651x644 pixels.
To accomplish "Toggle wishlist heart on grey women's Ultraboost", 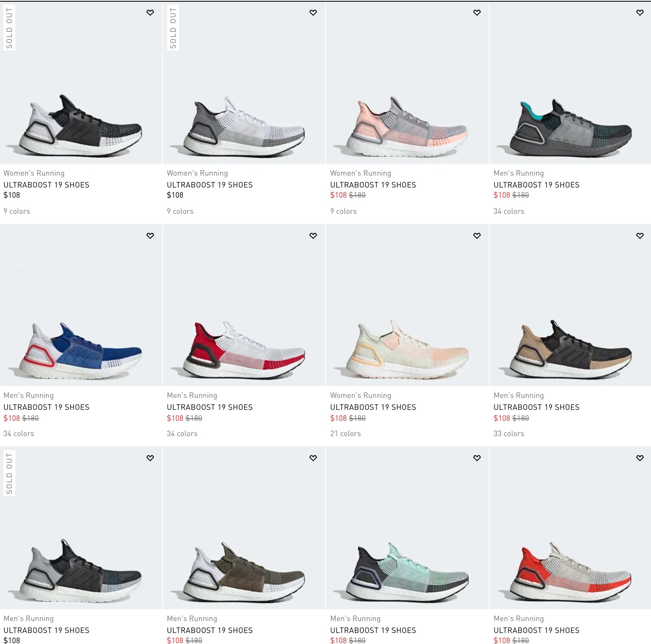I will pyautogui.click(x=313, y=13).
